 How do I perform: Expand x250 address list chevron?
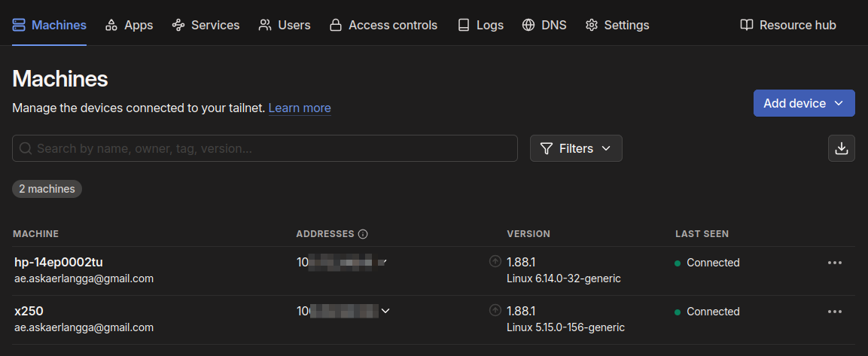(385, 311)
